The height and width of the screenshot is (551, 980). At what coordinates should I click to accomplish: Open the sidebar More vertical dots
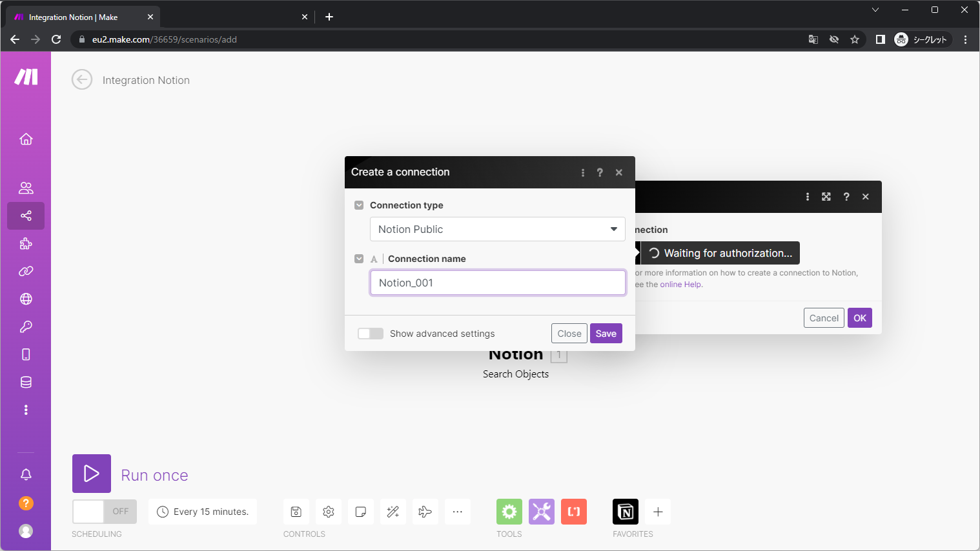(26, 410)
